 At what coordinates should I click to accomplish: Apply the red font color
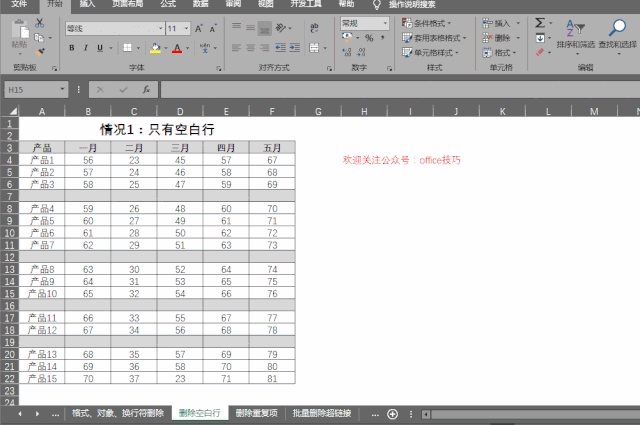coord(177,48)
